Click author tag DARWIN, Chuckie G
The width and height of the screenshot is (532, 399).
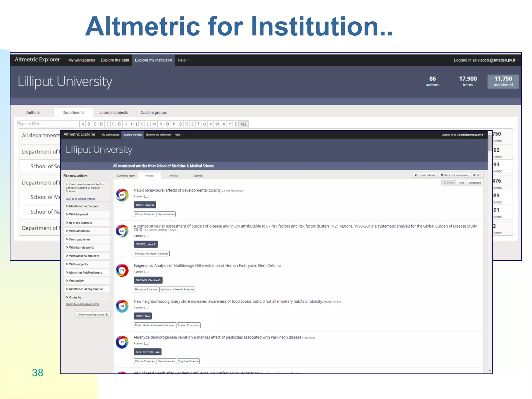click(148, 280)
